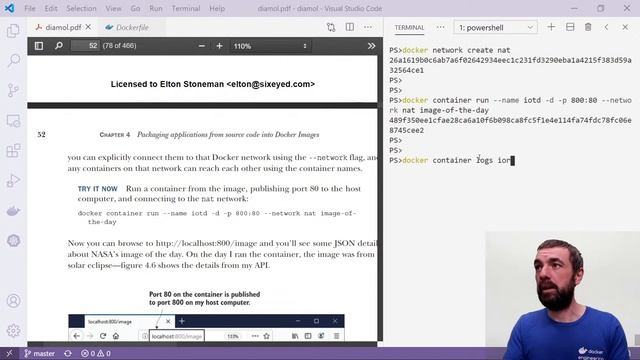The height and width of the screenshot is (360, 640).
Task: Open more editor actions menu
Action: (368, 27)
